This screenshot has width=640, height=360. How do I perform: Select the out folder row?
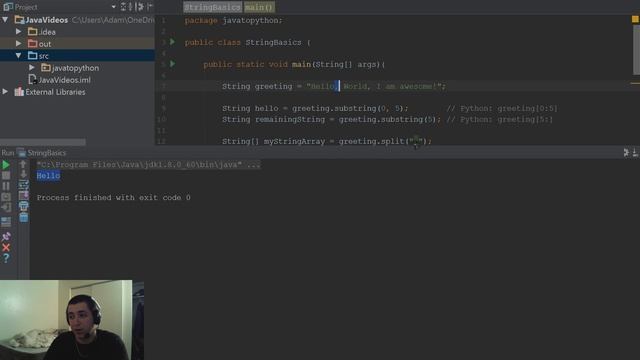pyautogui.click(x=77, y=43)
